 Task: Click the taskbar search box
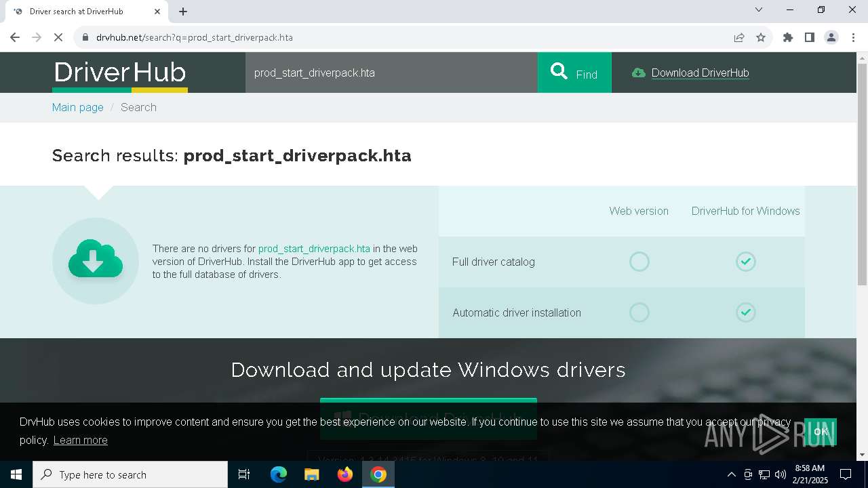coord(130,474)
